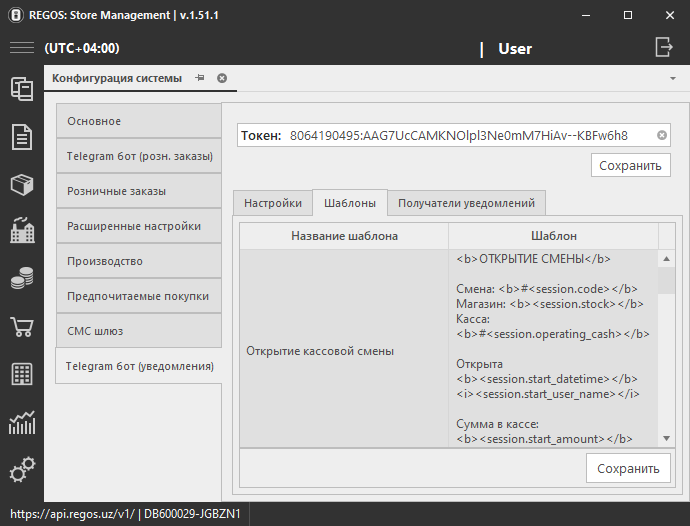
Task: Switch to the Настройки tab
Action: click(273, 203)
